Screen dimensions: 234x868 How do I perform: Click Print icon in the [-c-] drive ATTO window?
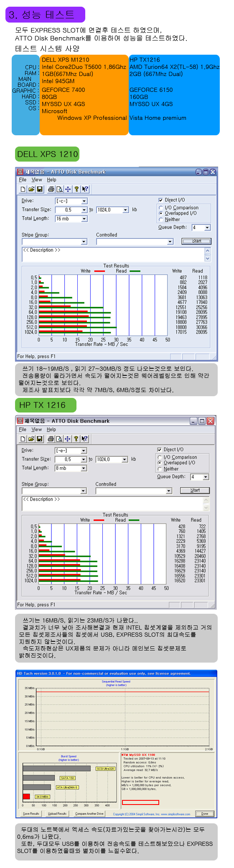pyautogui.click(x=51, y=189)
